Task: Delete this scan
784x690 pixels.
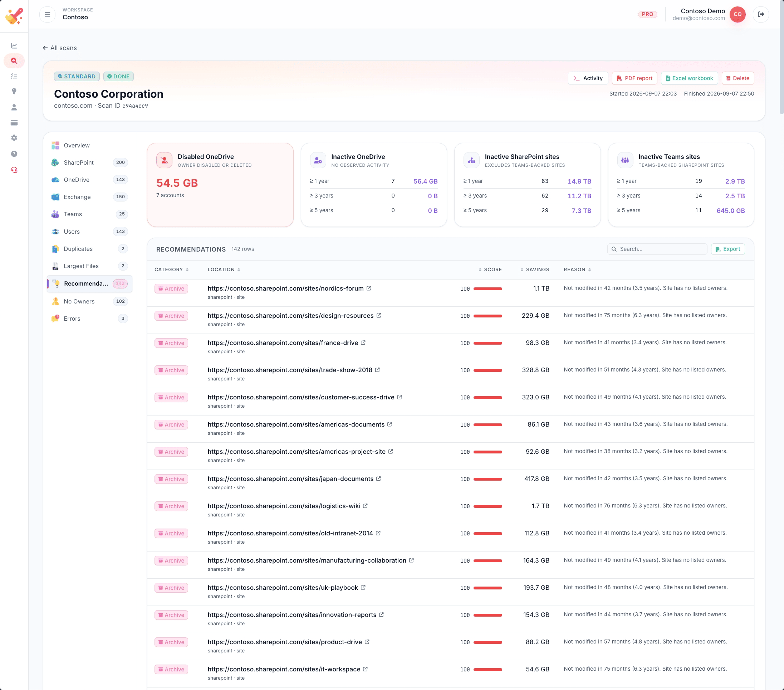Action: pyautogui.click(x=738, y=78)
